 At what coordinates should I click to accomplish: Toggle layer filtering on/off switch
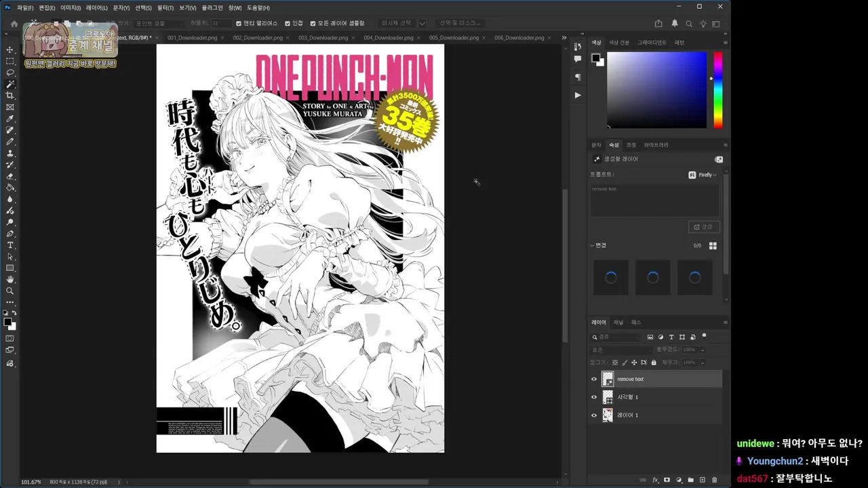[x=704, y=335]
